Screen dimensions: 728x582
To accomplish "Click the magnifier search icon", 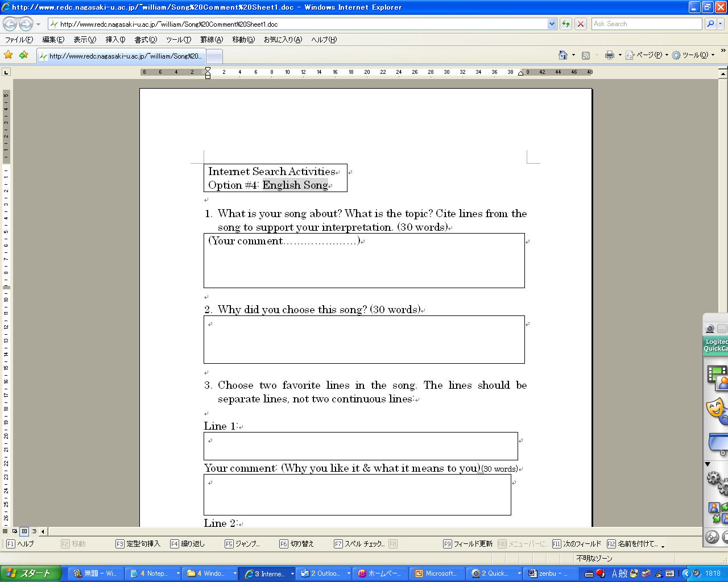I will point(710,24).
